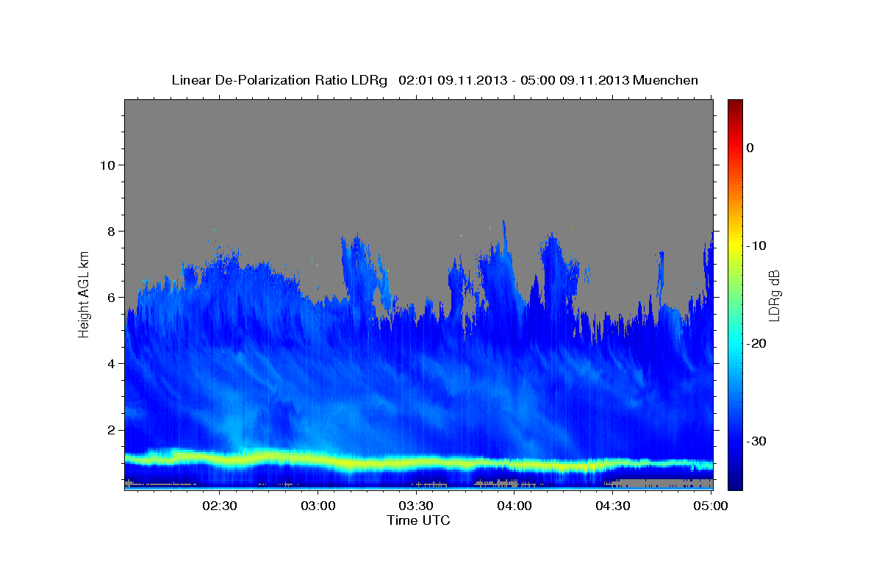Screen dimensions: 882x588
Task: Click the height tick label 8
Action: pyautogui.click(x=110, y=231)
